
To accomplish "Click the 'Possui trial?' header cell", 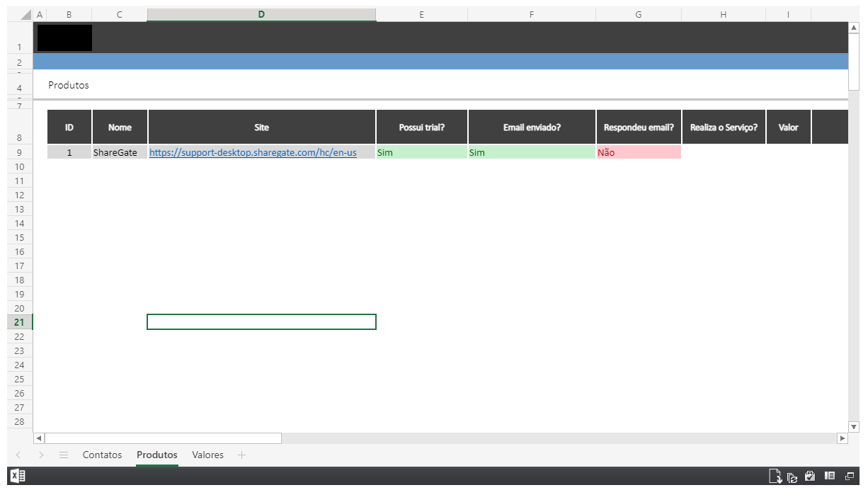I will (x=421, y=127).
